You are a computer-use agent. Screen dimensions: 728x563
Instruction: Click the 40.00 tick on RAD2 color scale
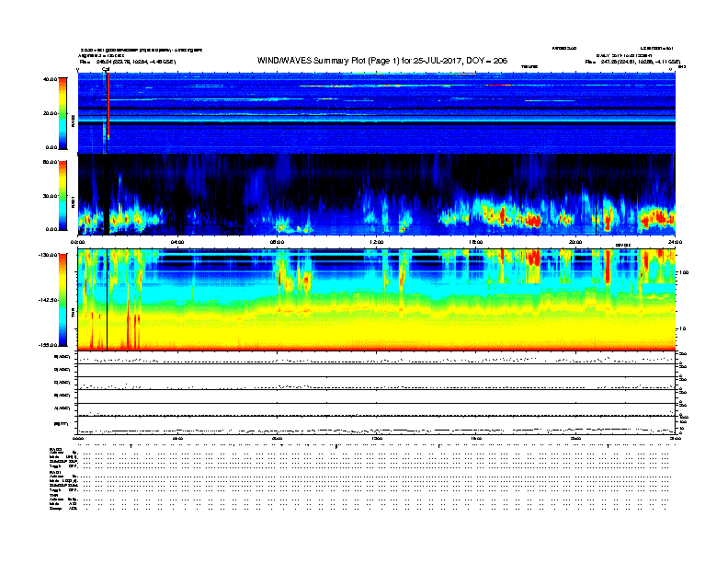pos(50,79)
